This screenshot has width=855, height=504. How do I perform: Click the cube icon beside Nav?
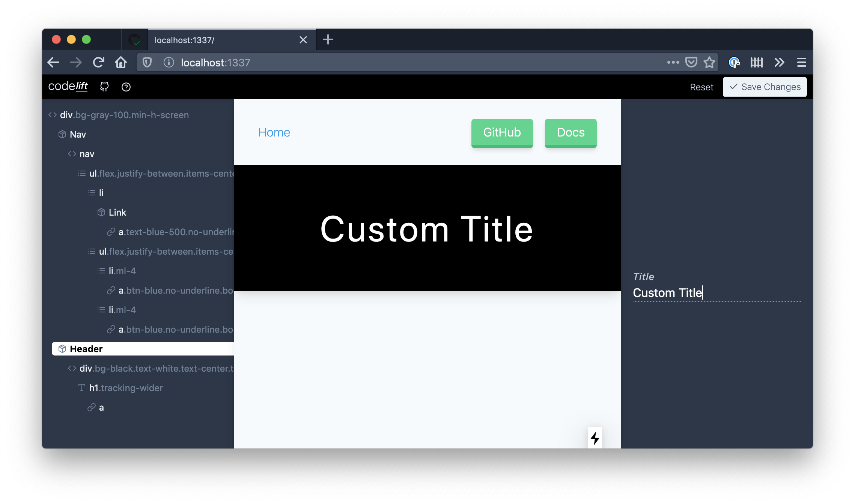point(62,134)
